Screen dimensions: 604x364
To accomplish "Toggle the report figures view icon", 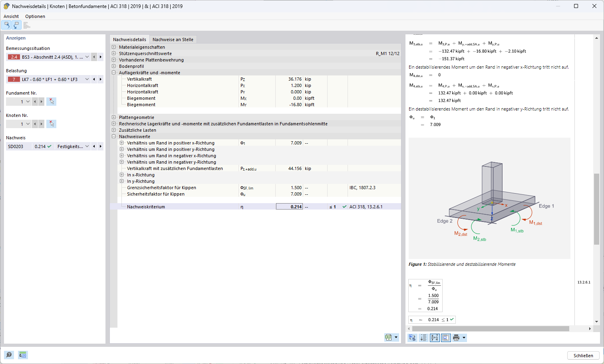I will 446,337.
